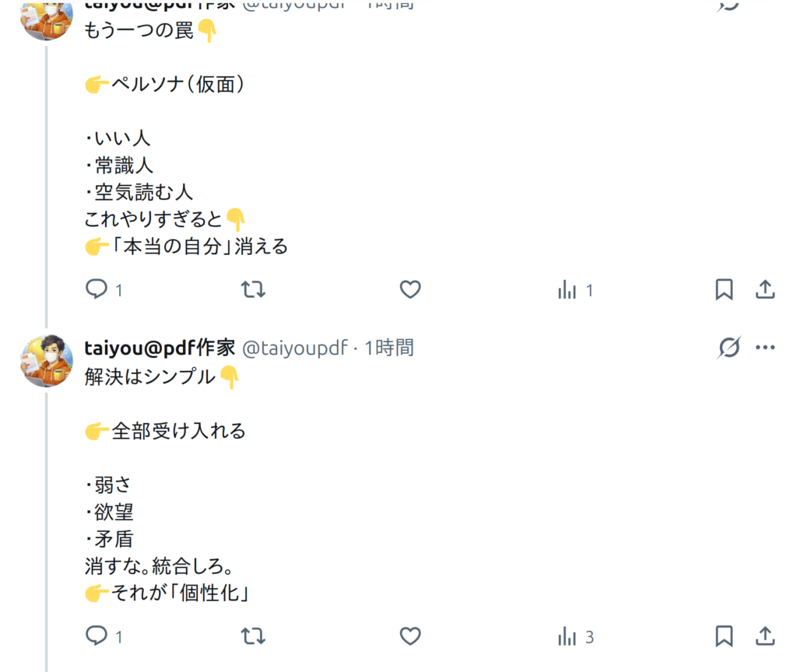Click the avatar on the top tweet
The height and width of the screenshot is (672, 797).
coord(46,19)
